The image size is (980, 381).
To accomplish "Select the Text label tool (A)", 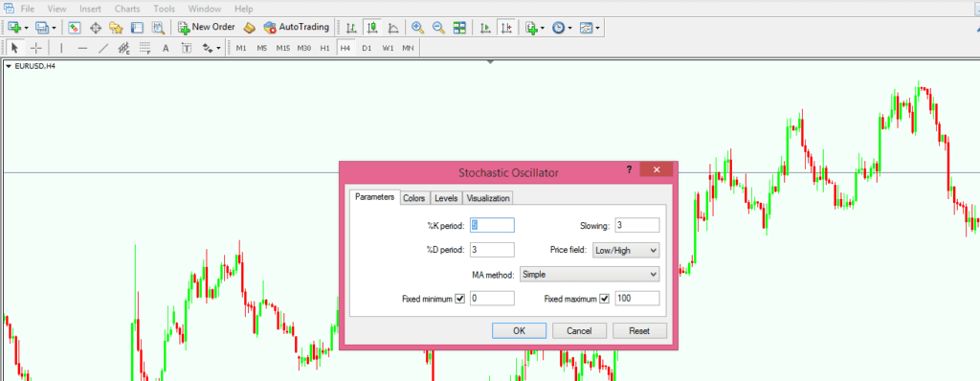I will click(x=166, y=48).
